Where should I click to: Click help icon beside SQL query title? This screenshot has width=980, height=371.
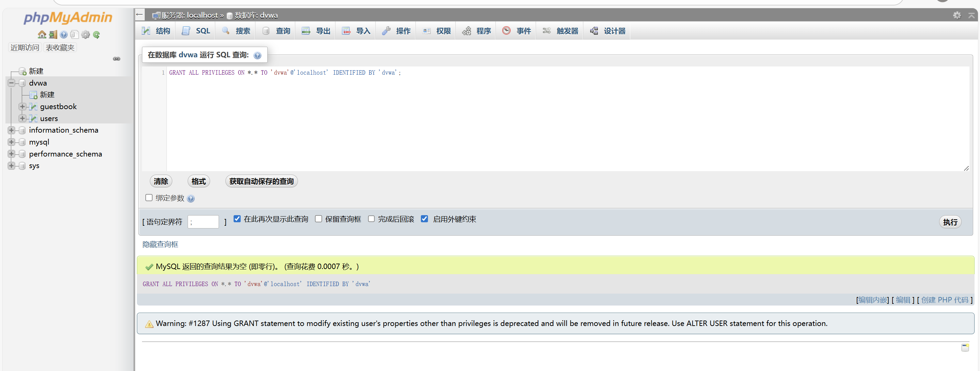tap(257, 56)
